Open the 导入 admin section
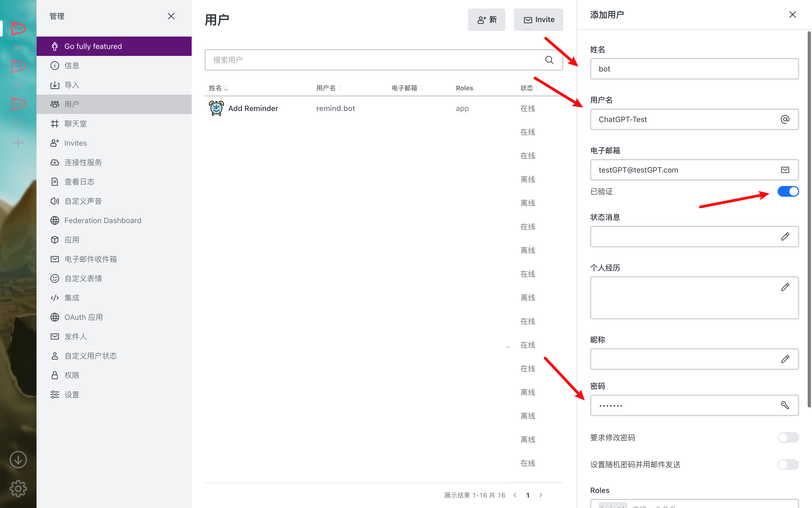The height and width of the screenshot is (508, 812). point(114,85)
